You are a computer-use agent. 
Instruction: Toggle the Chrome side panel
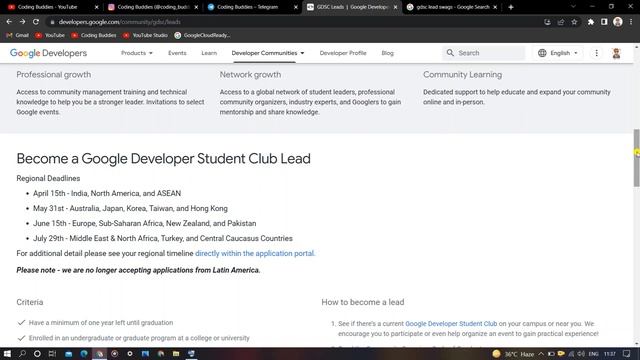[604, 22]
